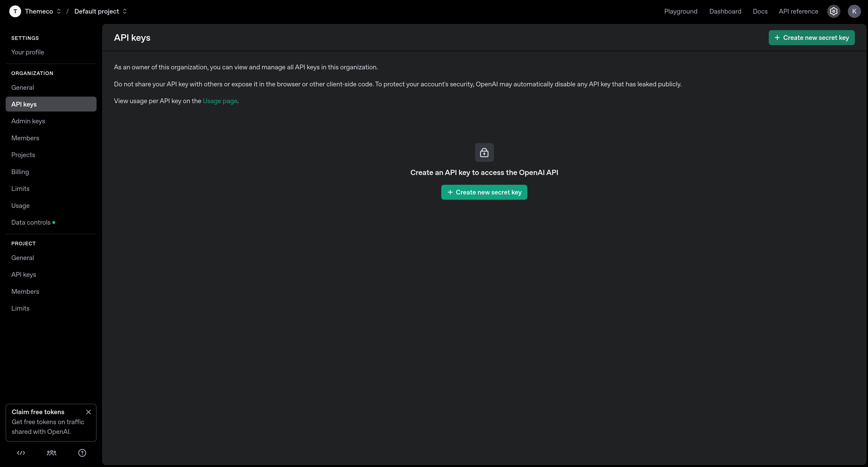The image size is (868, 467).
Task: Open the help icon at bottom left
Action: pyautogui.click(x=82, y=453)
